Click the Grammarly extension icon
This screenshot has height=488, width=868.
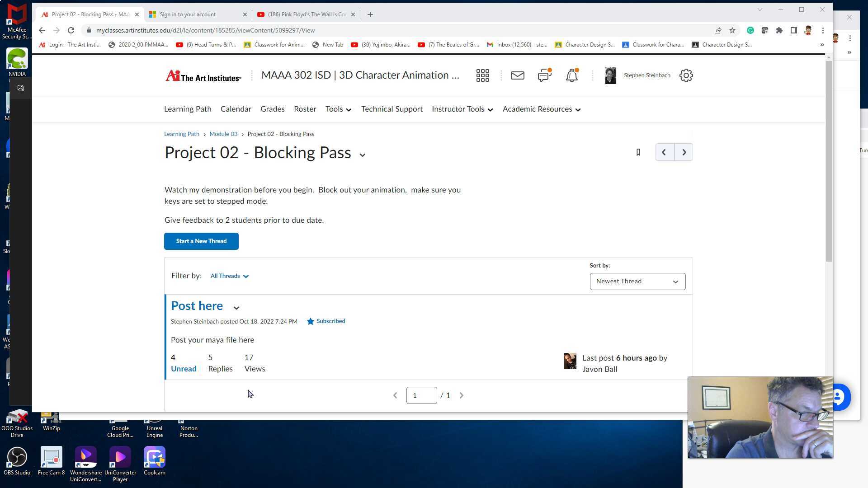click(x=750, y=30)
